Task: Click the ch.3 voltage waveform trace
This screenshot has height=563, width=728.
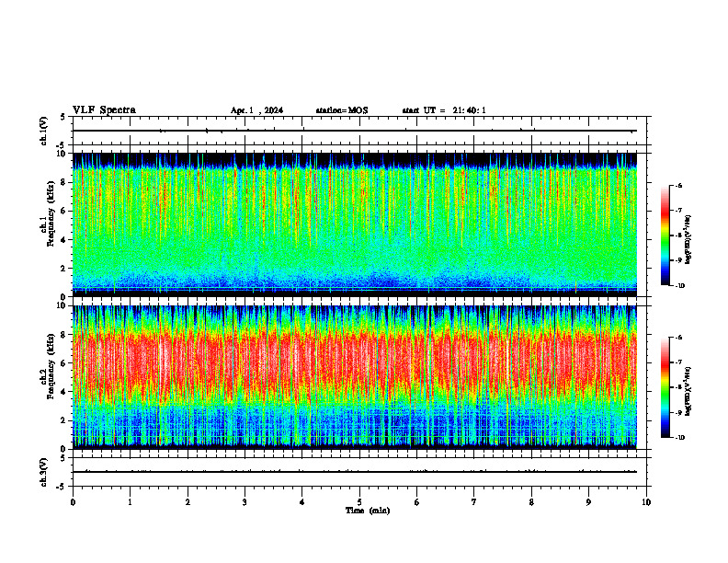Action: [355, 472]
